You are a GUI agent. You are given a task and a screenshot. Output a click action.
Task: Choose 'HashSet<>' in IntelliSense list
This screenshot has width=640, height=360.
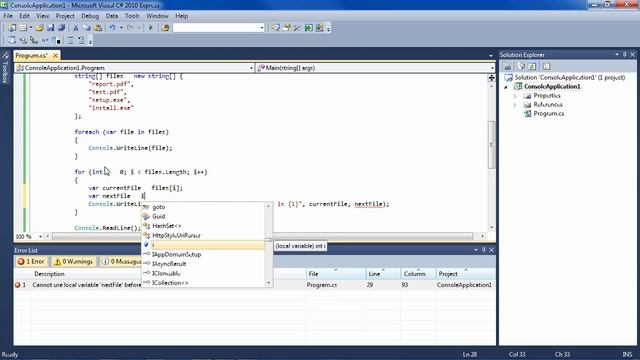click(x=166, y=226)
